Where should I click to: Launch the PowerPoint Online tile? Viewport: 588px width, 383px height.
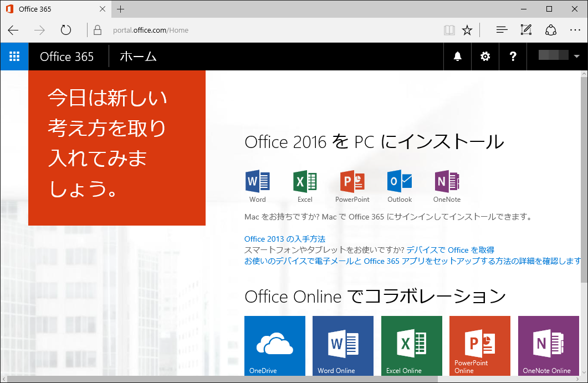coord(480,345)
